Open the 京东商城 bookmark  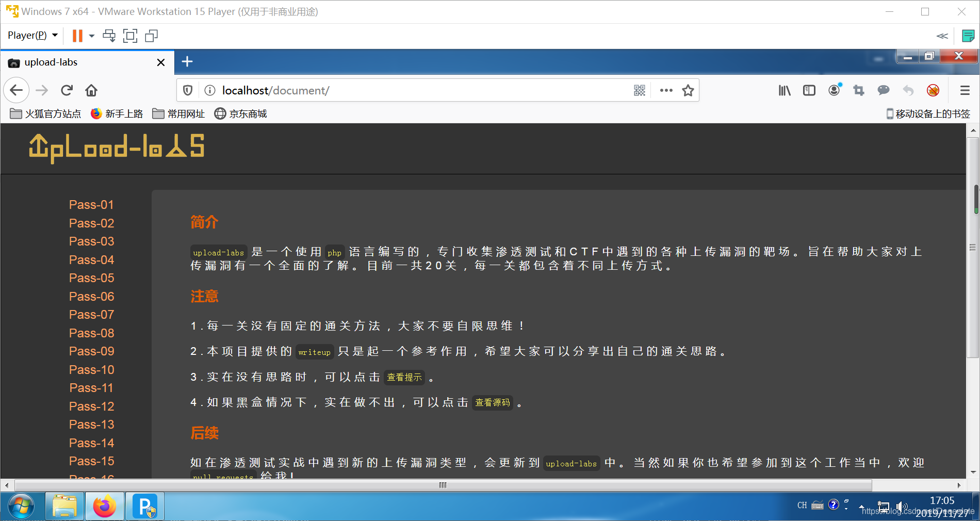(x=241, y=113)
